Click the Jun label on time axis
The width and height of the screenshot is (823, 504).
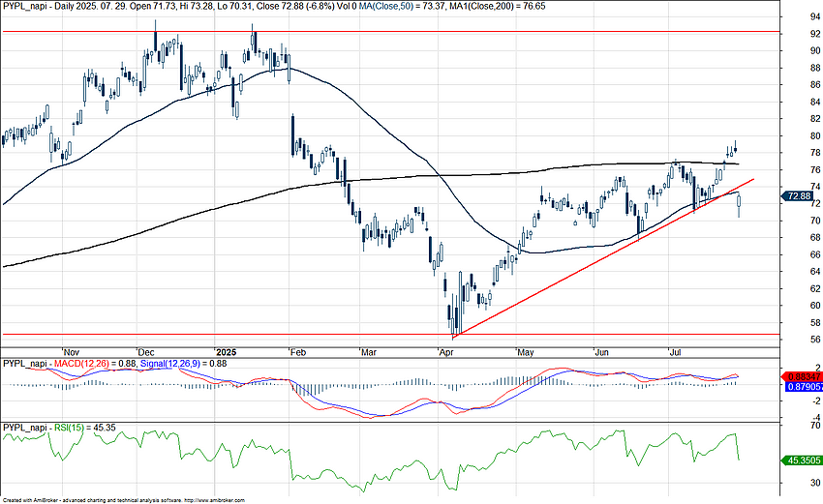[601, 352]
